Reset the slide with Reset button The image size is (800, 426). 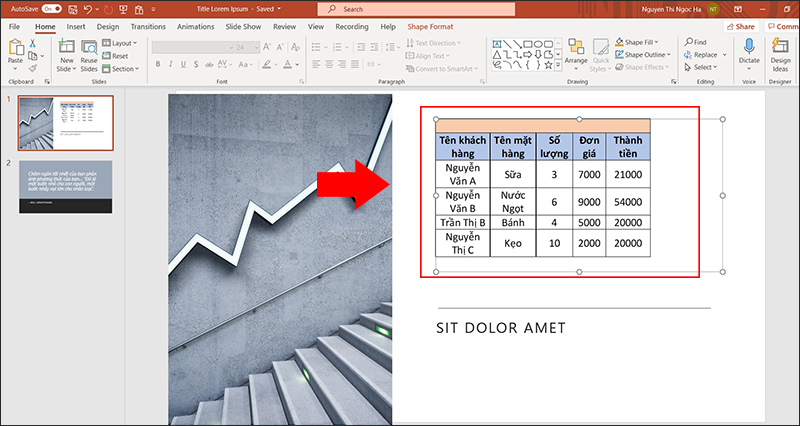(119, 56)
